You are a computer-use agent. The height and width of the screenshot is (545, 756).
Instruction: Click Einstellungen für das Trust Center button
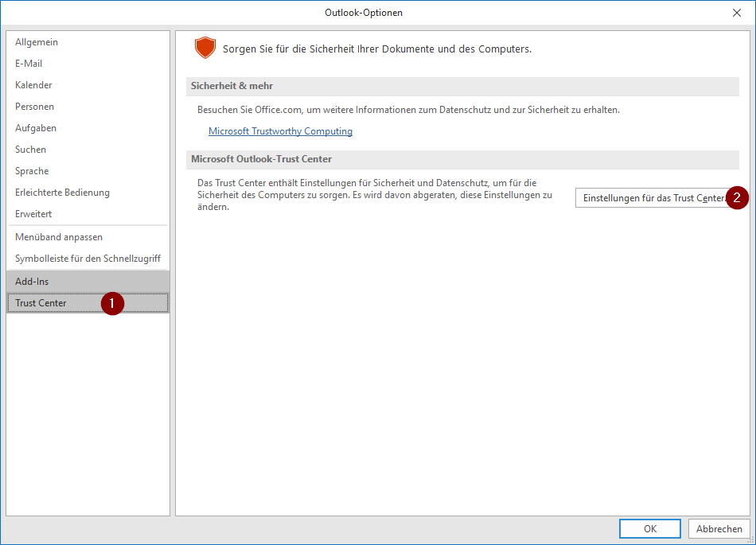click(653, 198)
